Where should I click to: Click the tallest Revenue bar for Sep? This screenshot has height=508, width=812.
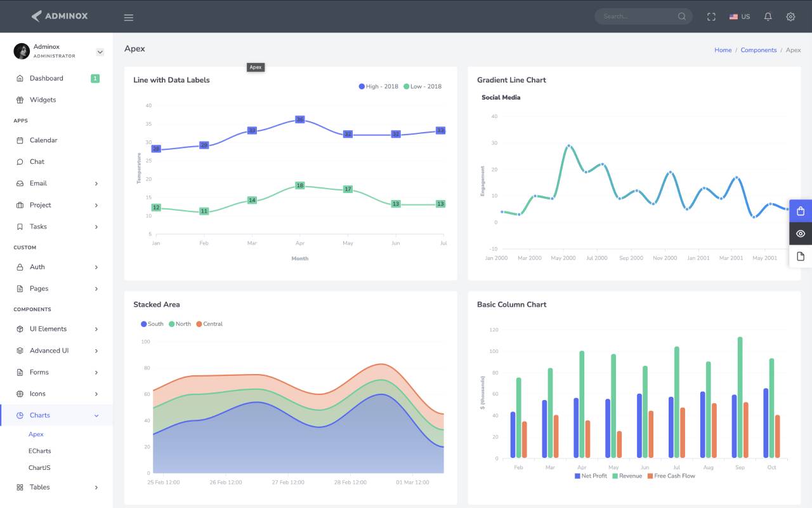(x=740, y=398)
